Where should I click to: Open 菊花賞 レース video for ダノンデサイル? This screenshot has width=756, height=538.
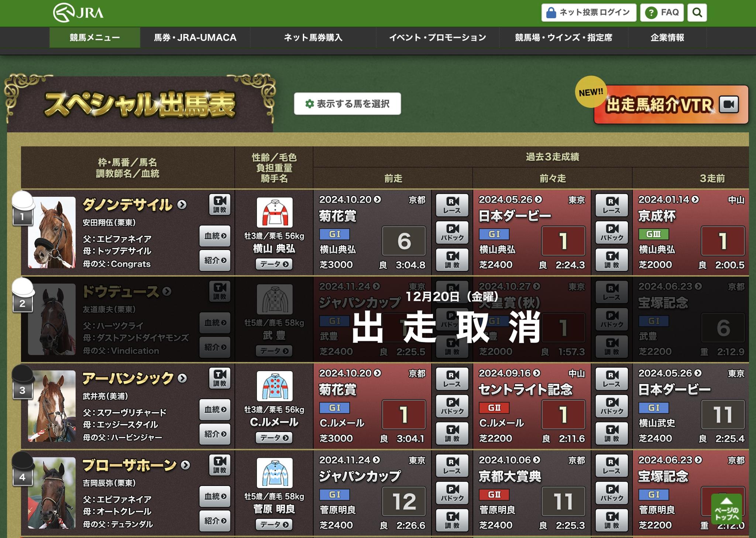pos(452,205)
